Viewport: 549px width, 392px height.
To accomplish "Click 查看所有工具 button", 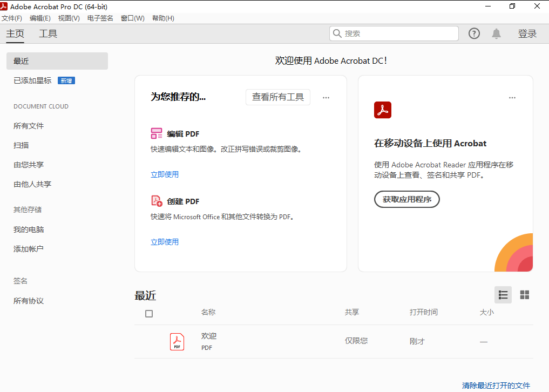I will [x=278, y=97].
